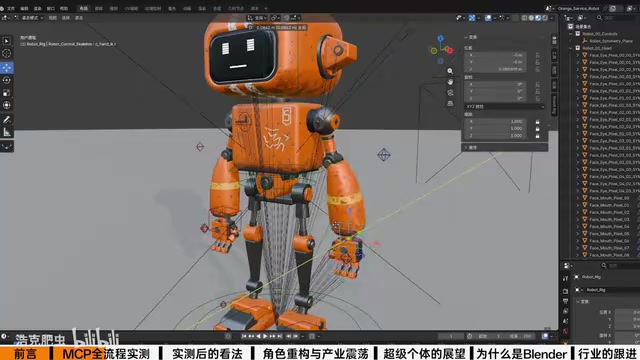
Task: Unlock scale Z lock icon
Action: click(538, 136)
